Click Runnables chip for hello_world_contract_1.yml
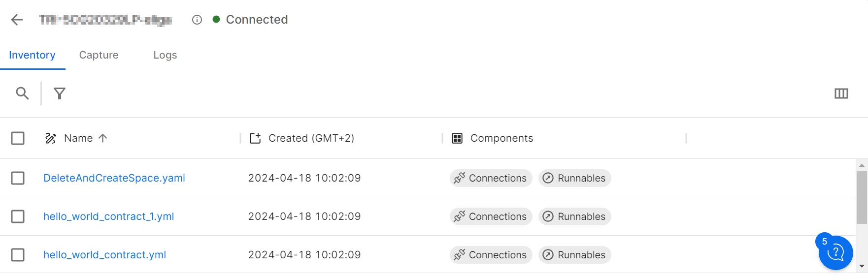This screenshot has width=868, height=277. click(574, 216)
